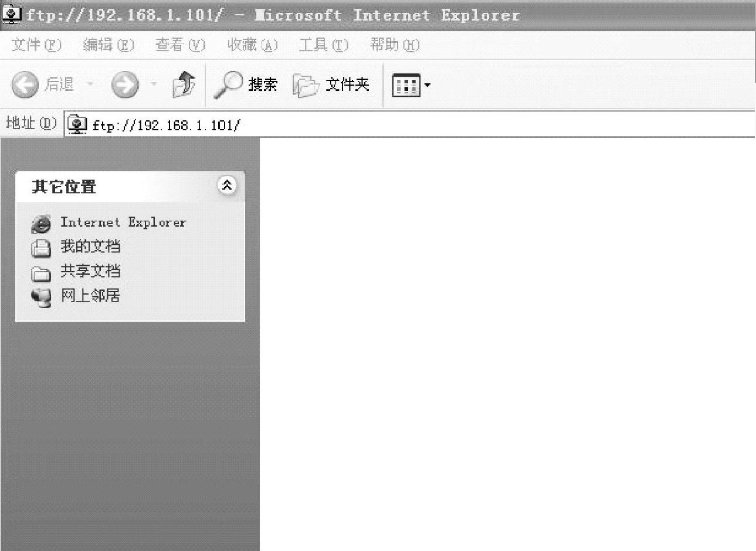Viewport: 756px width, 551px height.
Task: Open the Back button history dropdown arrow
Action: (x=90, y=84)
